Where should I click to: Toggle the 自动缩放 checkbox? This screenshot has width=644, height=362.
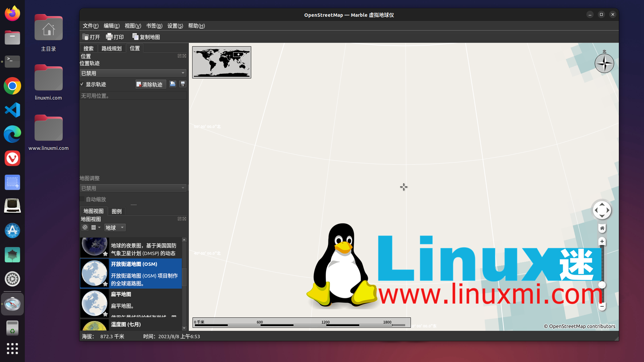82,199
